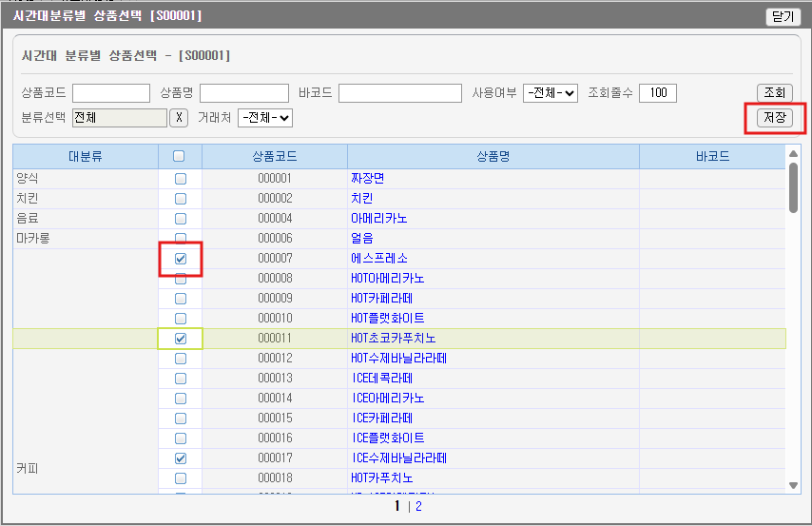
Task: Open the 아메리카노 product link
Action: point(379,219)
